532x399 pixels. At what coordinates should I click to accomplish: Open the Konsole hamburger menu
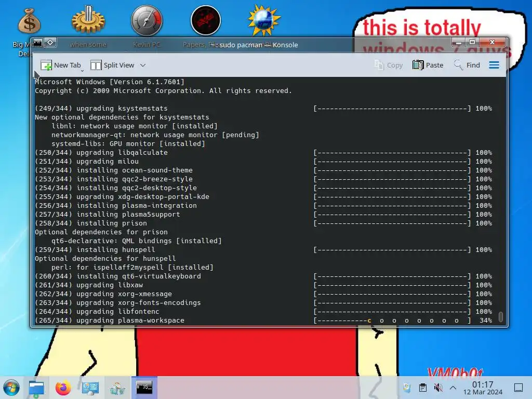(x=494, y=65)
